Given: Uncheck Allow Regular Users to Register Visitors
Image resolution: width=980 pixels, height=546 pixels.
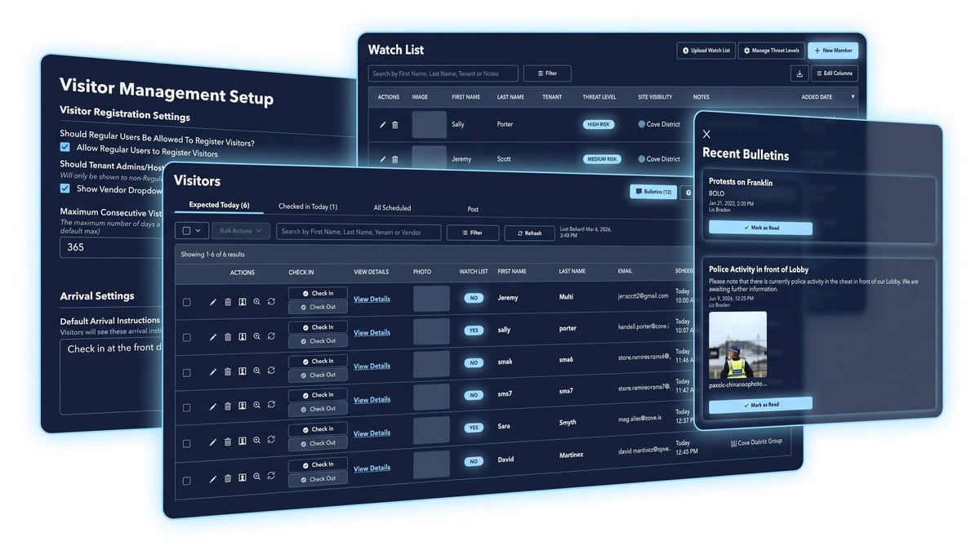Looking at the screenshot, I should click(x=65, y=147).
